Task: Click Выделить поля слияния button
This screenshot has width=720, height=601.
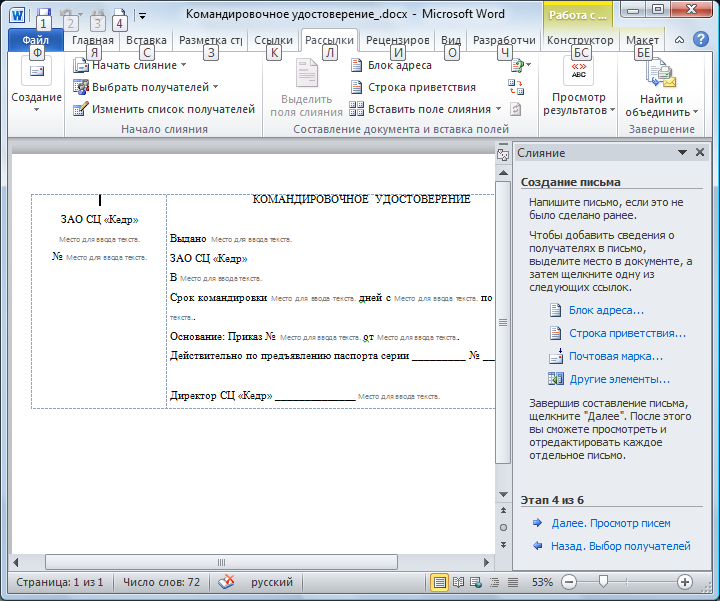Action: (306, 88)
